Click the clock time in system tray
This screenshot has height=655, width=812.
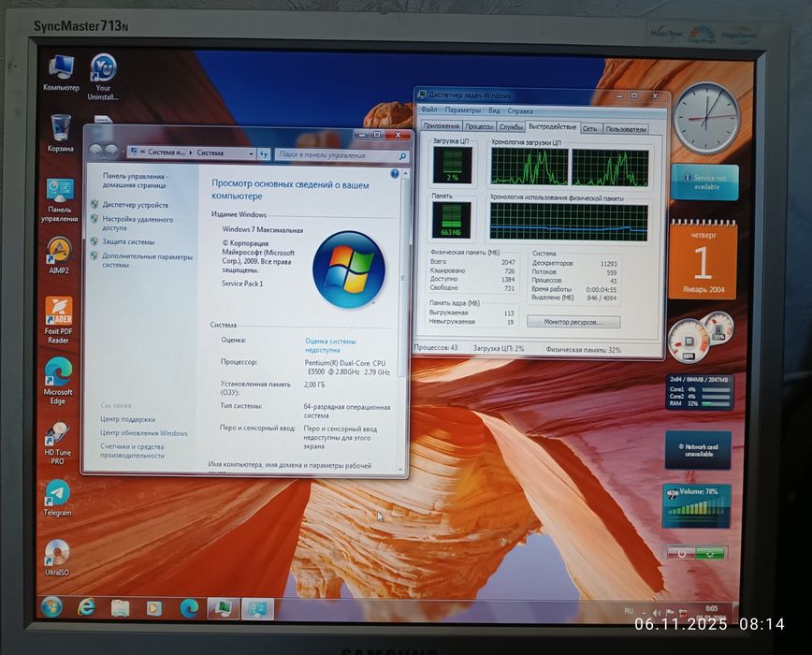coord(712,608)
